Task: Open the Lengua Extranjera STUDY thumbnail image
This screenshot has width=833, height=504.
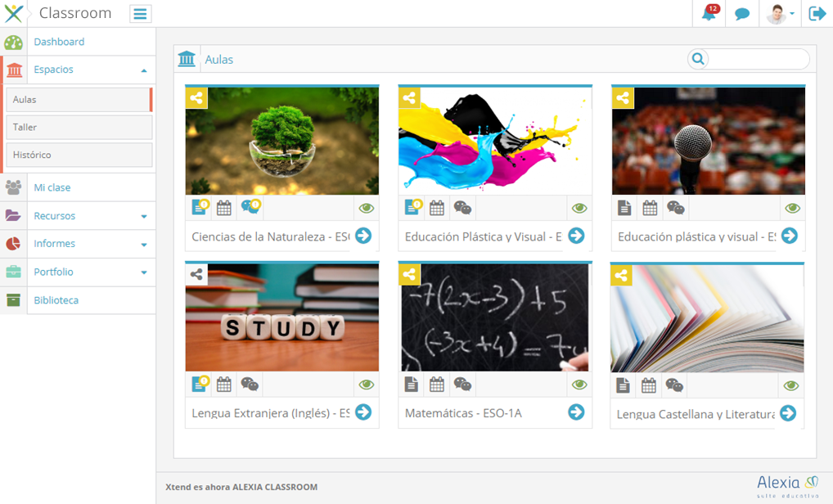Action: tap(282, 317)
